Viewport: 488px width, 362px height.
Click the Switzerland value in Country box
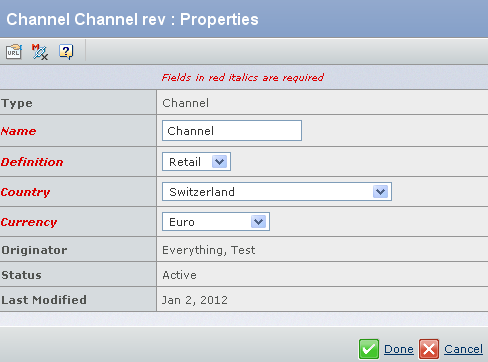coord(202,192)
